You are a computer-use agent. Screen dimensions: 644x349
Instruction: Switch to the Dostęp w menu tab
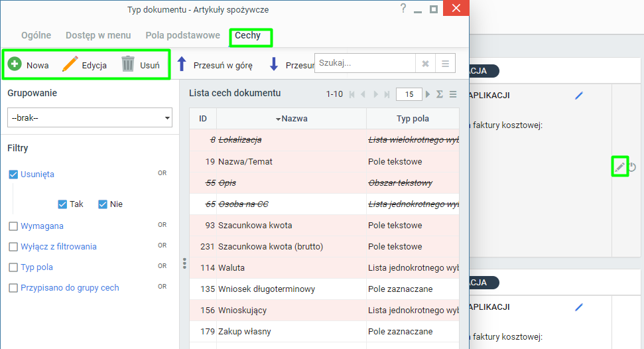[98, 35]
